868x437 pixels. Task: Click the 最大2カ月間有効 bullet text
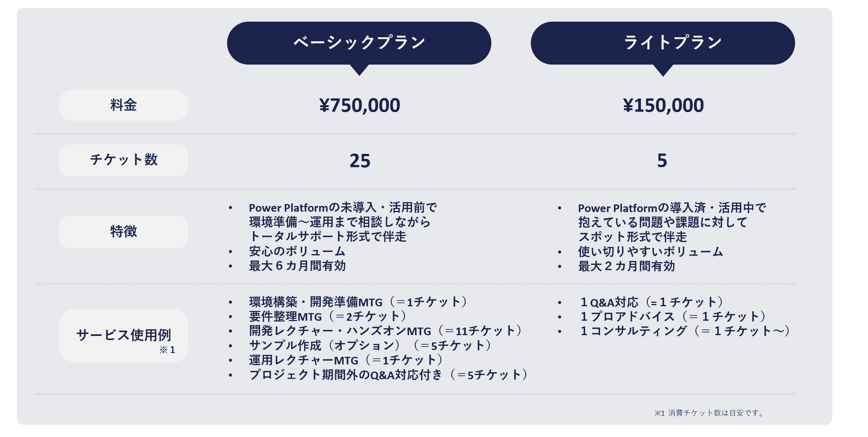pyautogui.click(x=627, y=266)
